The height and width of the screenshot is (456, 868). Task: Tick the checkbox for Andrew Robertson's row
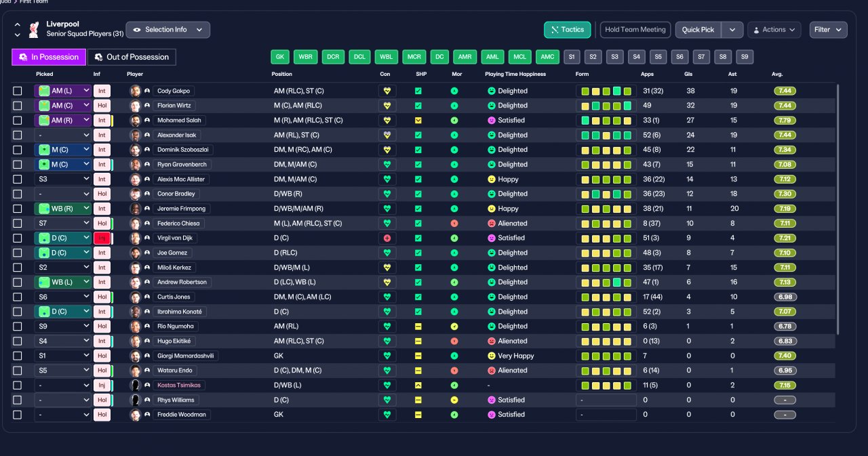pyautogui.click(x=18, y=282)
